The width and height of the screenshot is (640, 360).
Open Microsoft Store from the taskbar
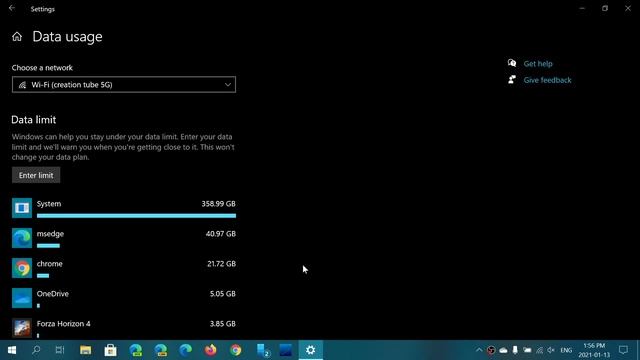pos(110,350)
